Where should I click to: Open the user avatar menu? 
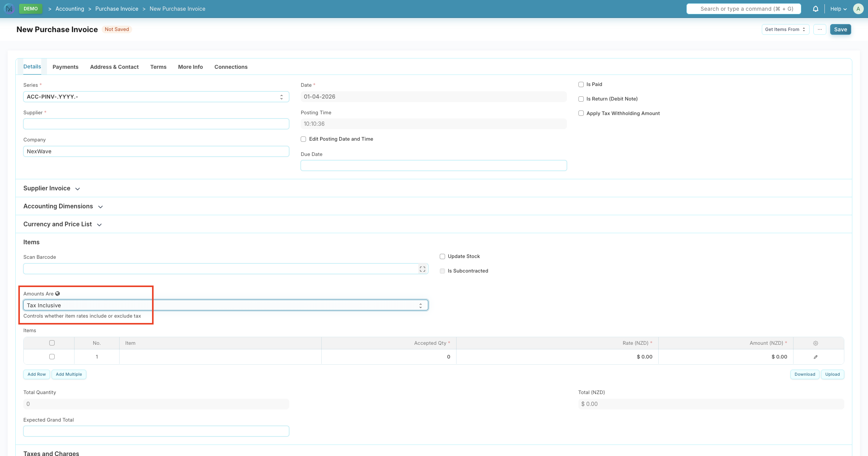tap(858, 8)
